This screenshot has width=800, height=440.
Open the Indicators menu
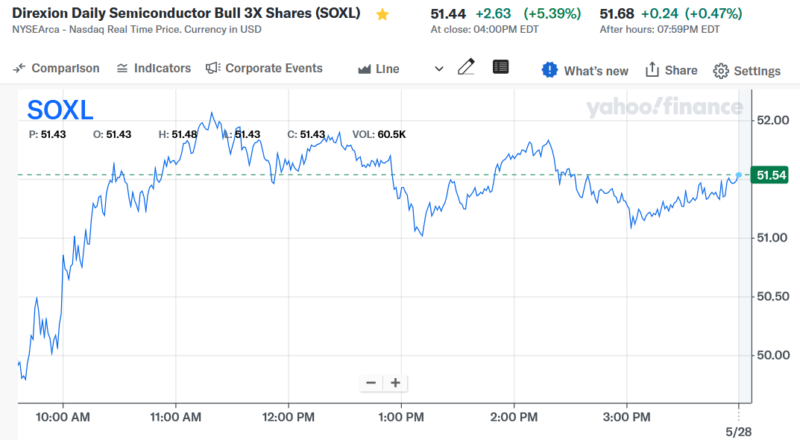[154, 68]
